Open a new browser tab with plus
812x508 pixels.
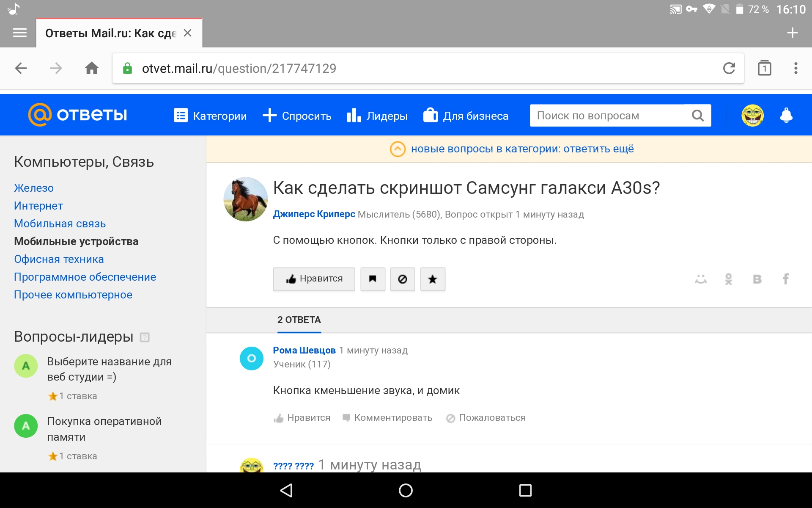(793, 33)
